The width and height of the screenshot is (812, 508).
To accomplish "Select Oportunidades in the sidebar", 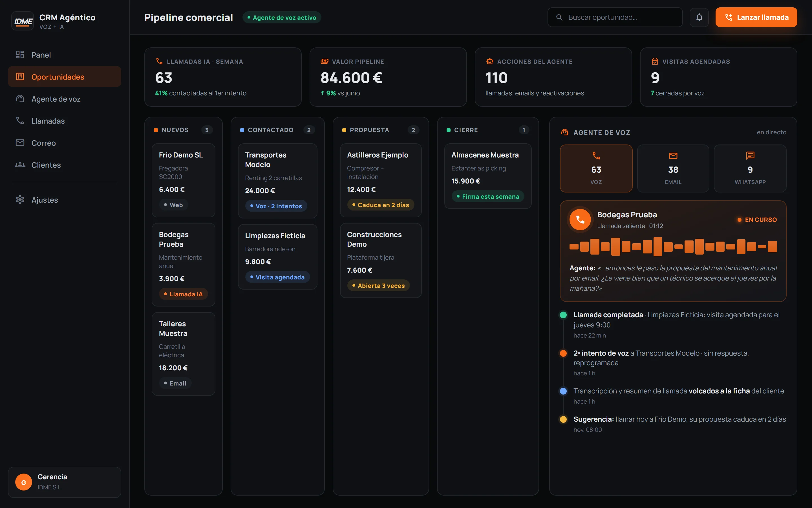I will click(x=64, y=76).
